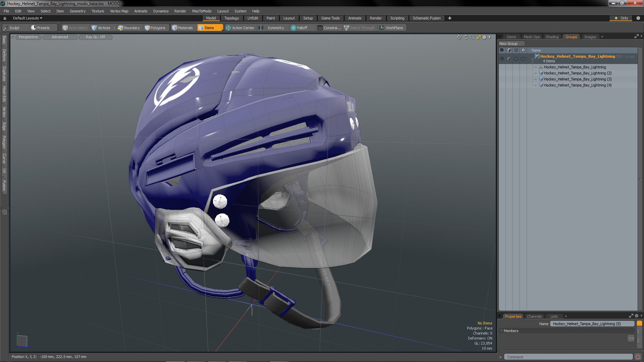Click the render camera column header icon

click(509, 50)
